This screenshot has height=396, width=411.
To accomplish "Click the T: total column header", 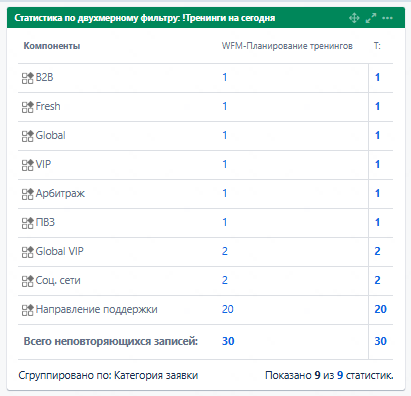I will point(377,46).
